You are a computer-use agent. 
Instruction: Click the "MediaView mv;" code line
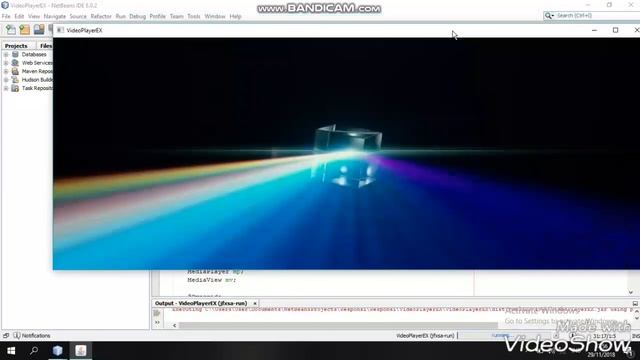click(211, 280)
